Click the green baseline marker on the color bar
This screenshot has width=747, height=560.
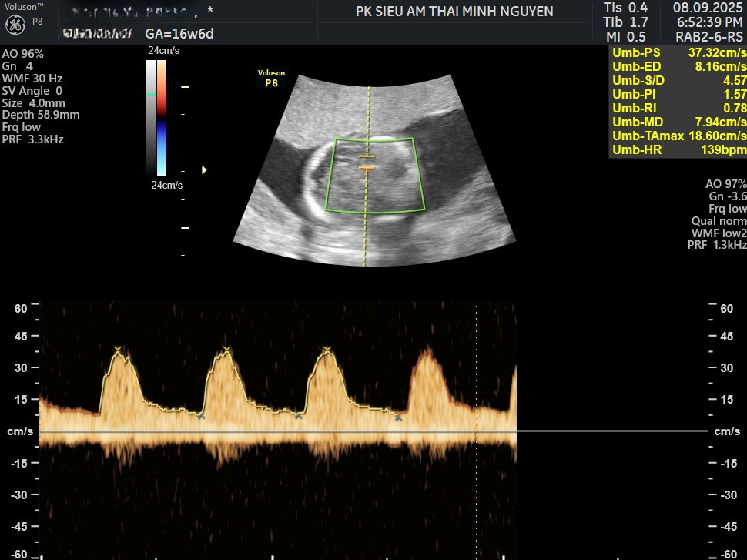[x=151, y=94]
